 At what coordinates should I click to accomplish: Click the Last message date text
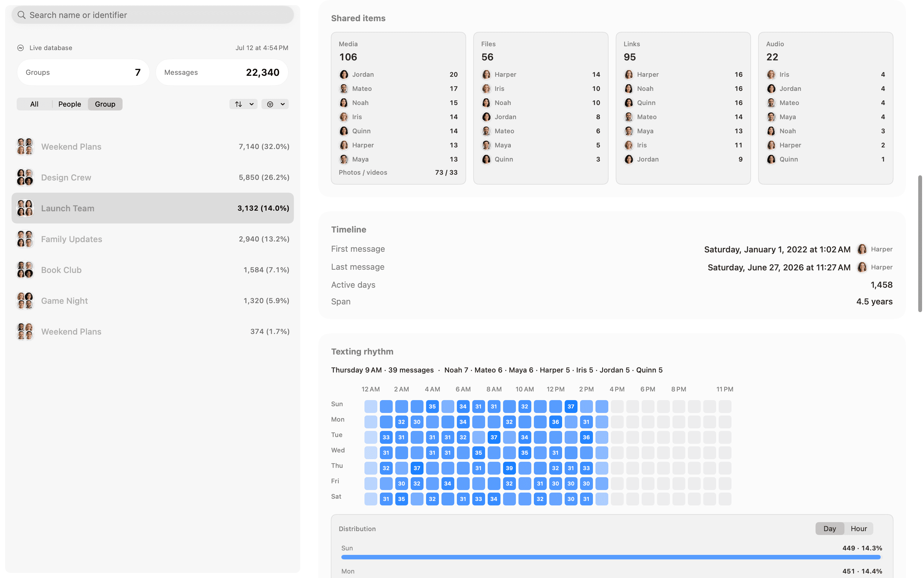pos(779,267)
